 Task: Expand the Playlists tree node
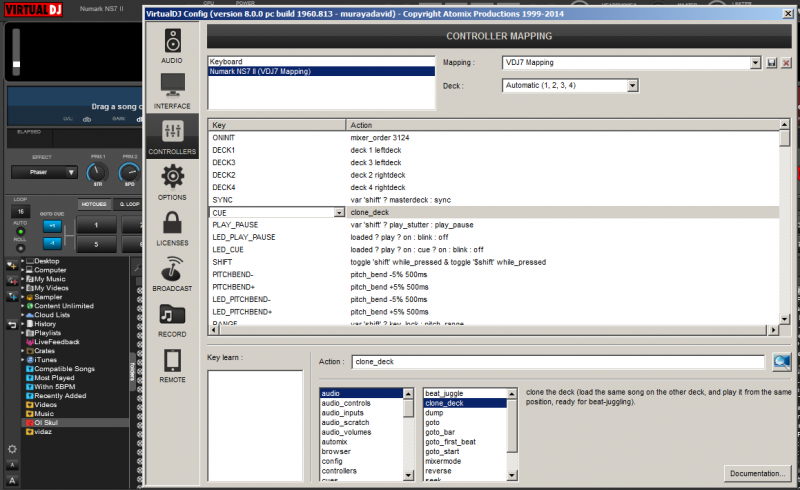[x=22, y=333]
